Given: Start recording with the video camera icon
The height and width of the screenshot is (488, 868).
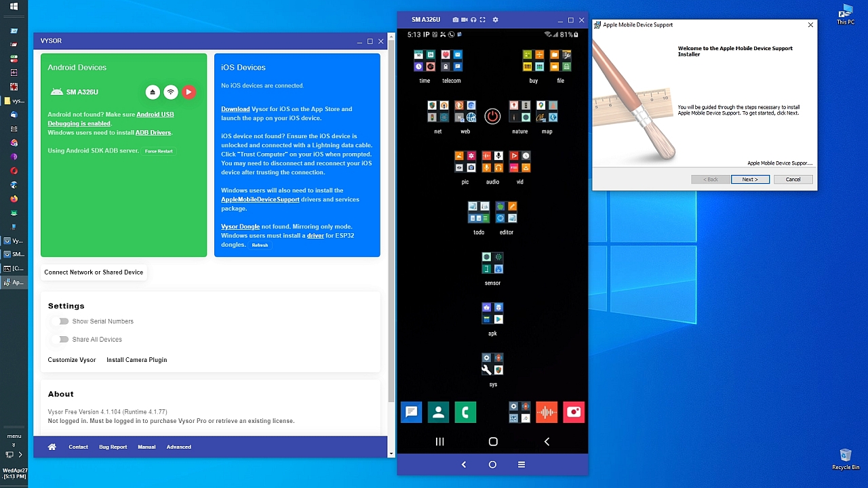Looking at the screenshot, I should point(465,20).
